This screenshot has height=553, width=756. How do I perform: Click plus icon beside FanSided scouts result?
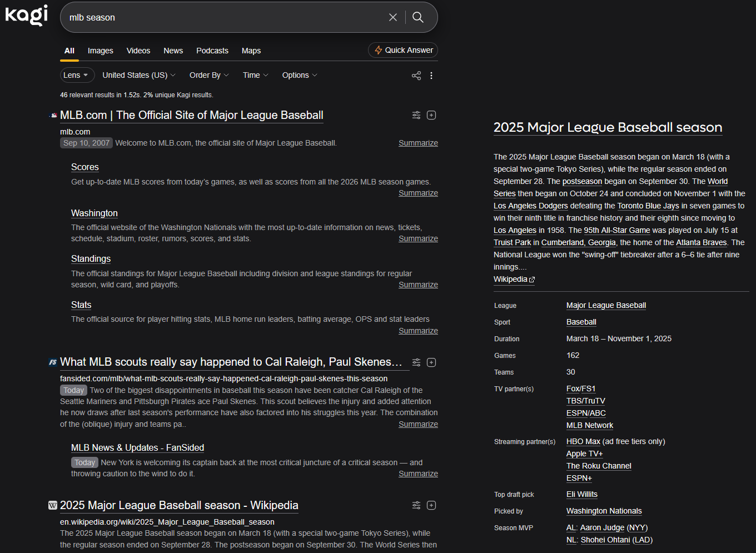[x=431, y=362]
